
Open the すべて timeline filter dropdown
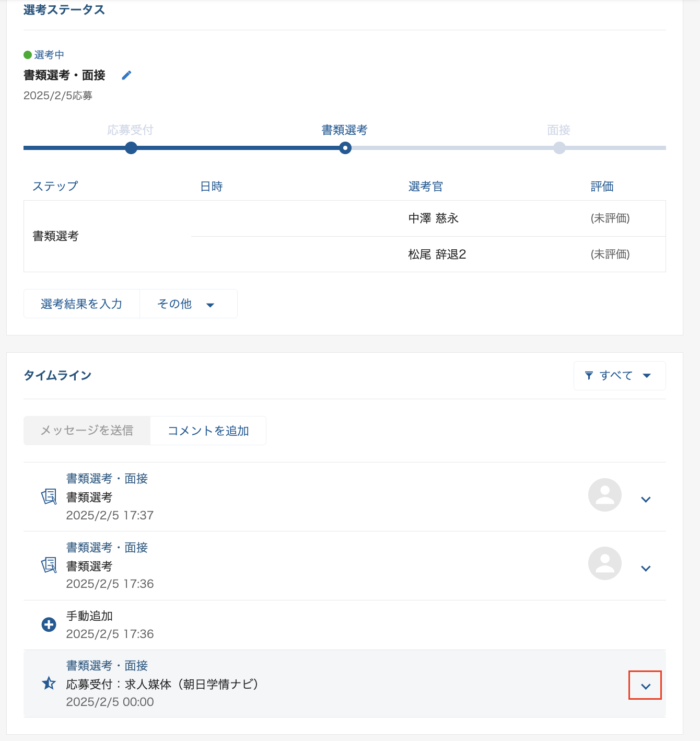point(620,376)
